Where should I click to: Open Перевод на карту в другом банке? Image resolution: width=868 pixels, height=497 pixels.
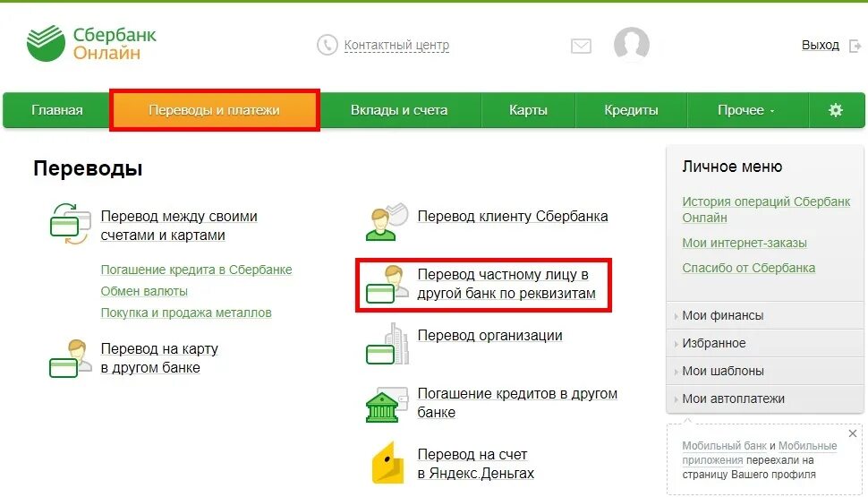tap(159, 358)
